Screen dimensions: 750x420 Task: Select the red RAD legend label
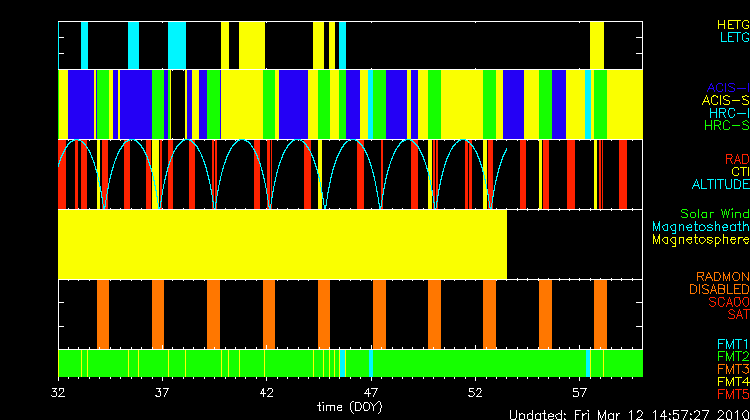tap(736, 159)
